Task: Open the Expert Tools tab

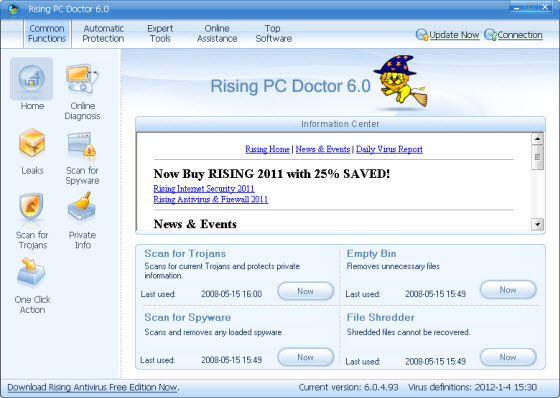Action: coord(160,34)
